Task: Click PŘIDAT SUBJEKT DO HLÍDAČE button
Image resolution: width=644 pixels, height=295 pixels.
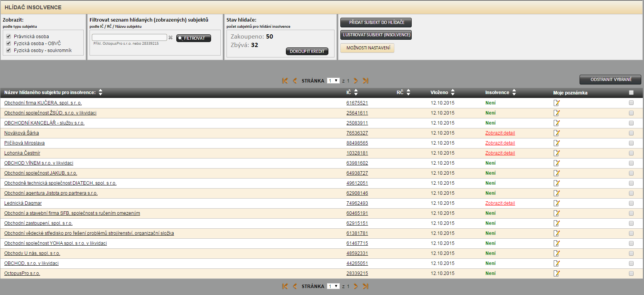Action: pyautogui.click(x=376, y=22)
